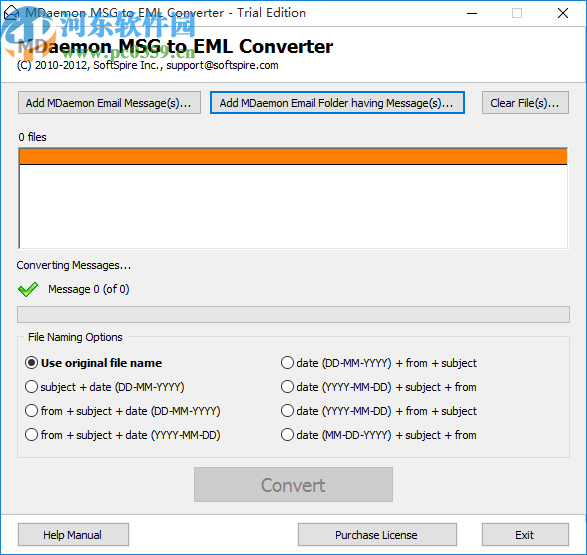Pick date (MM-DD-YYYY) + subject + from
This screenshot has height=555, width=587.
[x=379, y=435]
